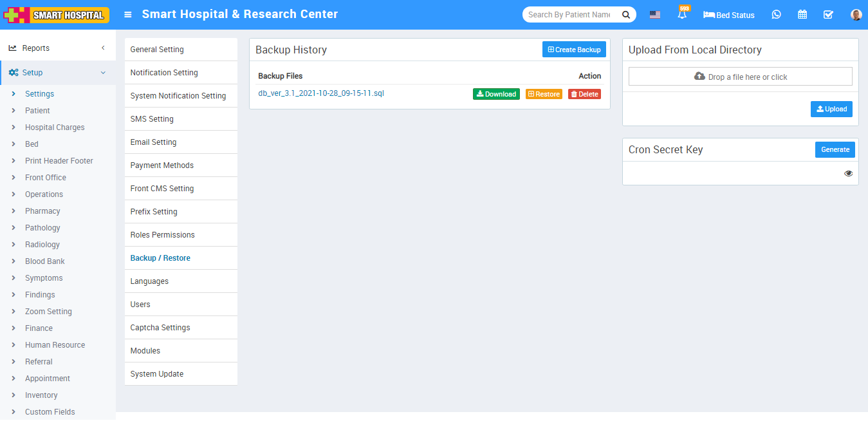The image size is (868, 423).
Task: Open the task checklist icon
Action: [828, 14]
